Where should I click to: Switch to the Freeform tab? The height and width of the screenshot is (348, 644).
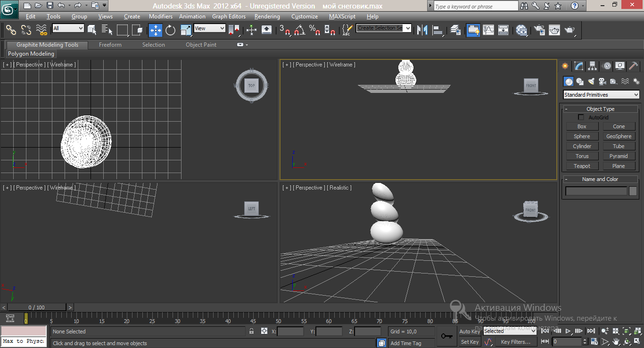click(x=110, y=45)
